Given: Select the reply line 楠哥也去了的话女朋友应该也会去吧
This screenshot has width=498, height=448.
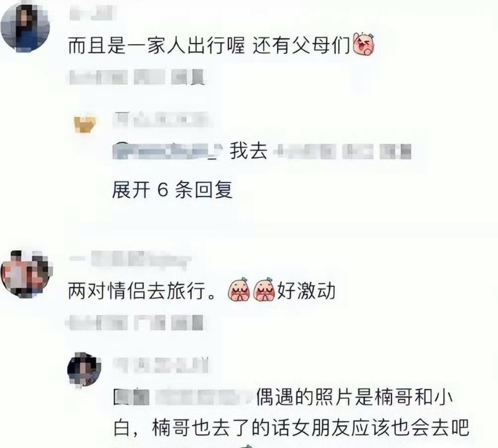Looking at the screenshot, I should click(310, 428).
